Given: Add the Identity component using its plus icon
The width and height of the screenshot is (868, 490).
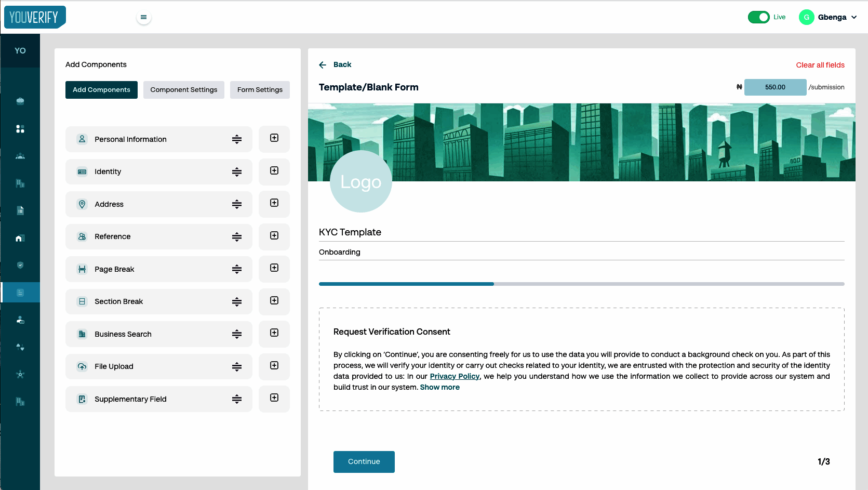Looking at the screenshot, I should [274, 171].
